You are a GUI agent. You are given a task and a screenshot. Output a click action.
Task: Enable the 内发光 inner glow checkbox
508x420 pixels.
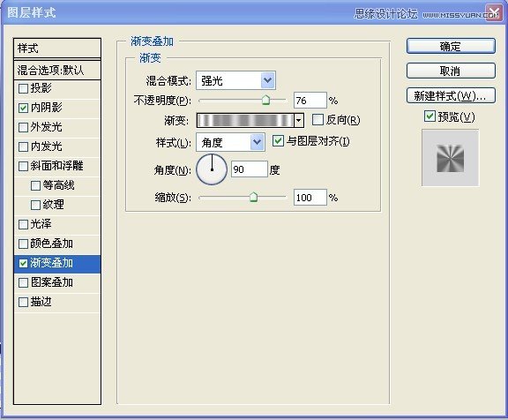point(23,146)
